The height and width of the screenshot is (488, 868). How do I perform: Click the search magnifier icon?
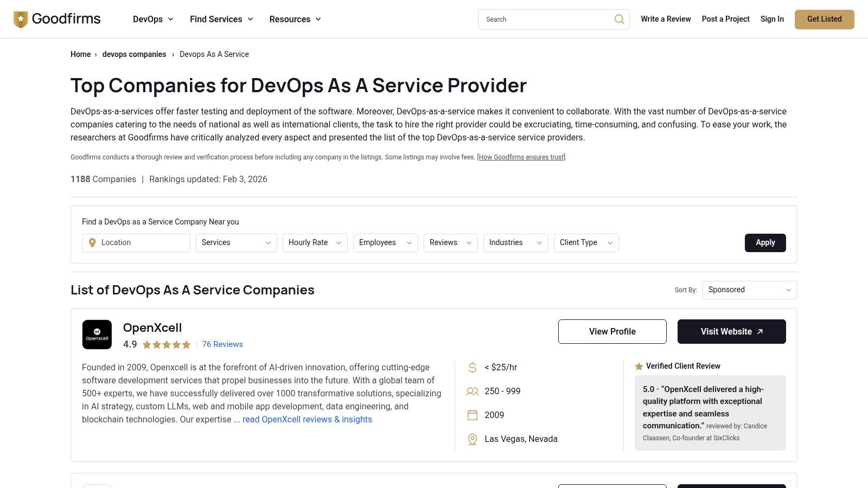point(619,19)
